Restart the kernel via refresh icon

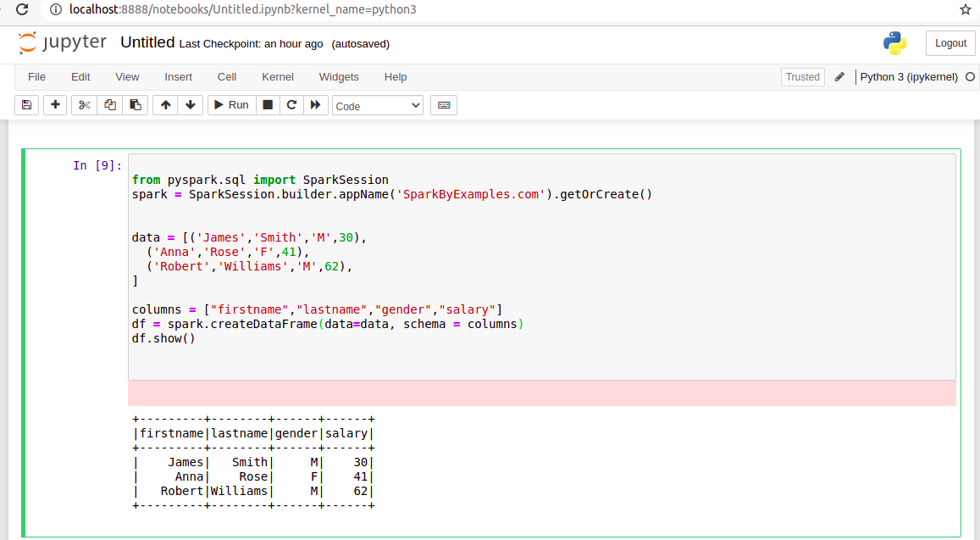tap(289, 104)
